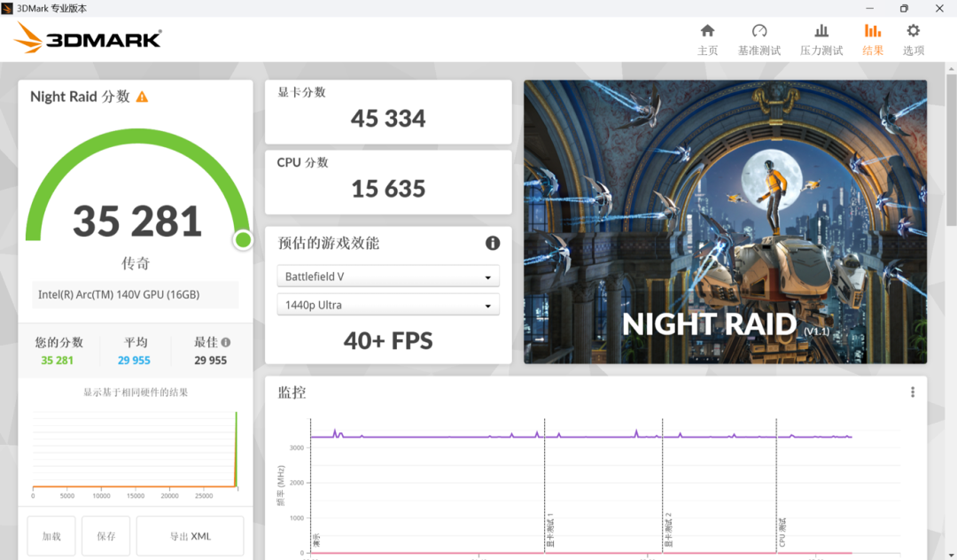
Task: Select the 结果 results bar-chart icon
Action: point(873,31)
